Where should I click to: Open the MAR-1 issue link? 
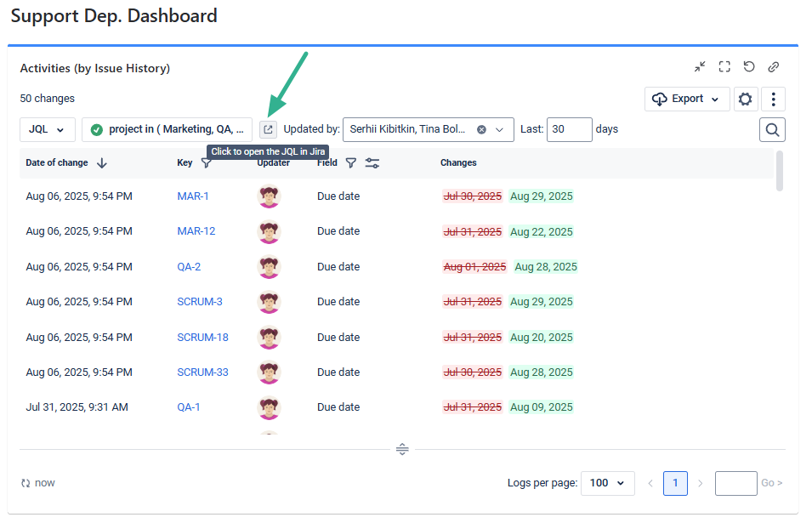pos(193,196)
